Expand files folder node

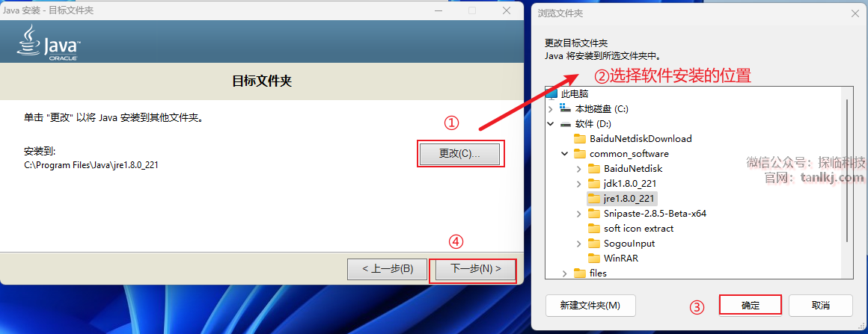coord(564,273)
